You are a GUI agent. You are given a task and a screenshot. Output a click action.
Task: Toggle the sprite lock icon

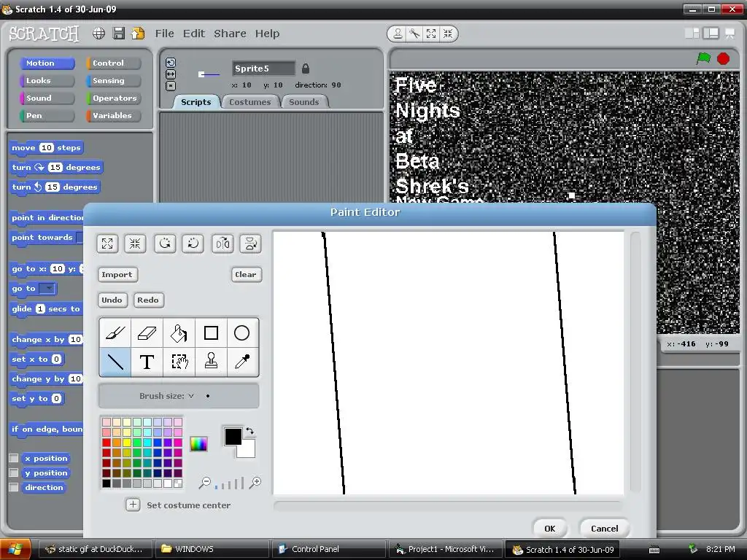pyautogui.click(x=306, y=69)
